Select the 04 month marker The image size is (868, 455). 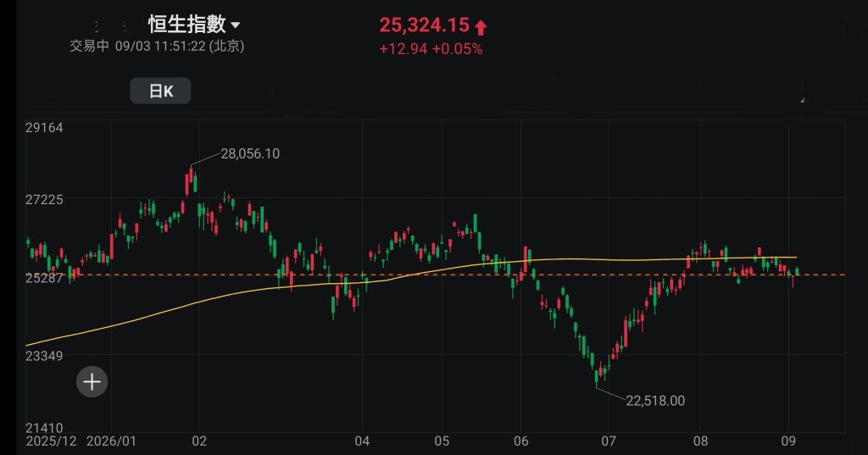[362, 441]
